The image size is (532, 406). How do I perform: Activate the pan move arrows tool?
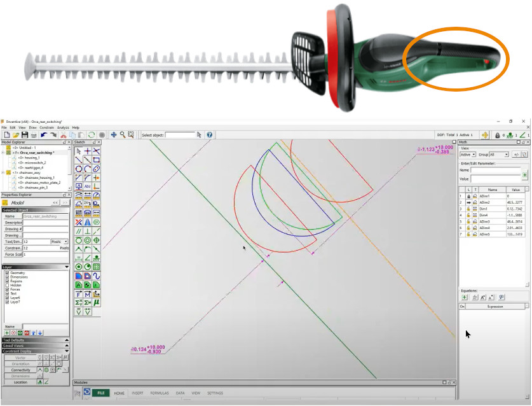pos(114,135)
